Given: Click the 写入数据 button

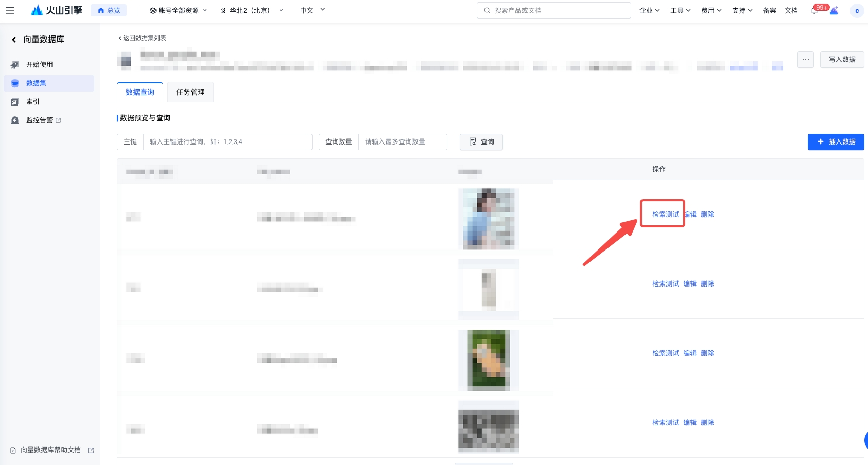Looking at the screenshot, I should [842, 60].
